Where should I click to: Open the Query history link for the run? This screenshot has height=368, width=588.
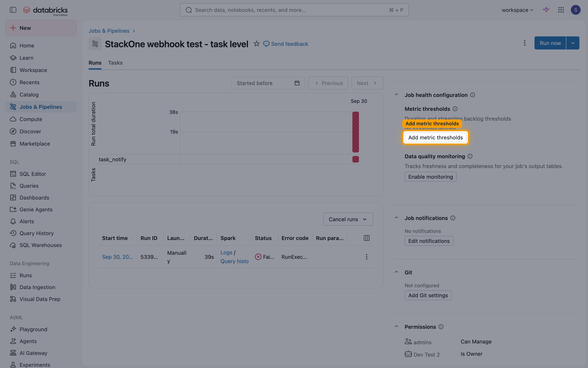click(234, 261)
